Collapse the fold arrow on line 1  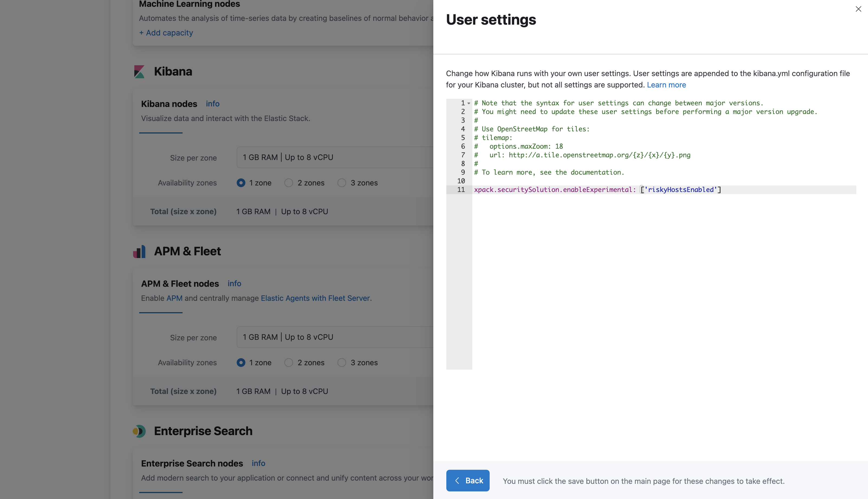coord(469,103)
